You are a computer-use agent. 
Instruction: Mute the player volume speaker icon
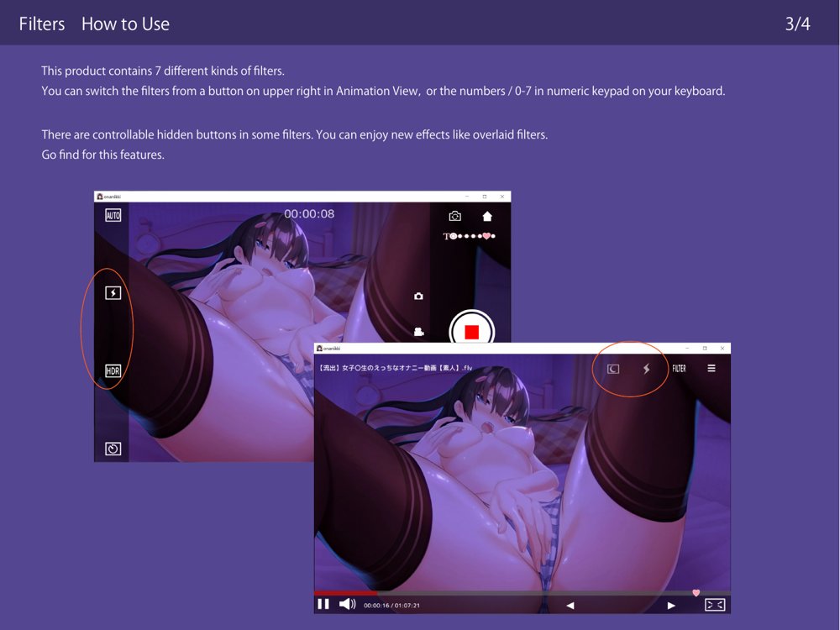coord(347,604)
